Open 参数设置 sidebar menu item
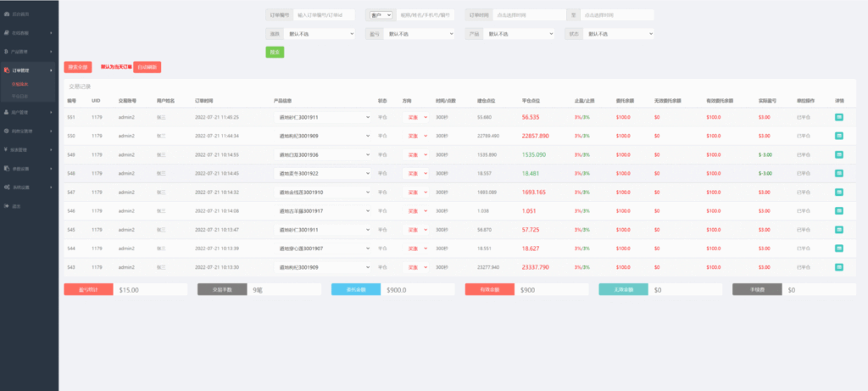 coord(29,169)
